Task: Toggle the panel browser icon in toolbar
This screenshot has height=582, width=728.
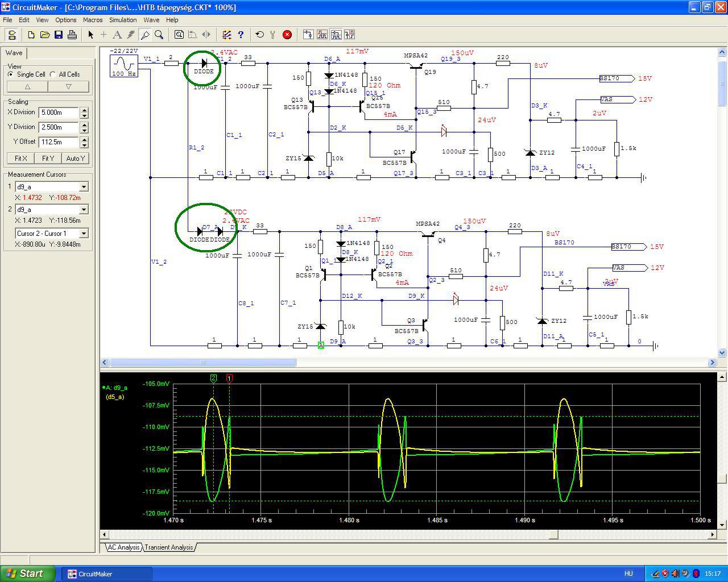Action: click(x=12, y=35)
